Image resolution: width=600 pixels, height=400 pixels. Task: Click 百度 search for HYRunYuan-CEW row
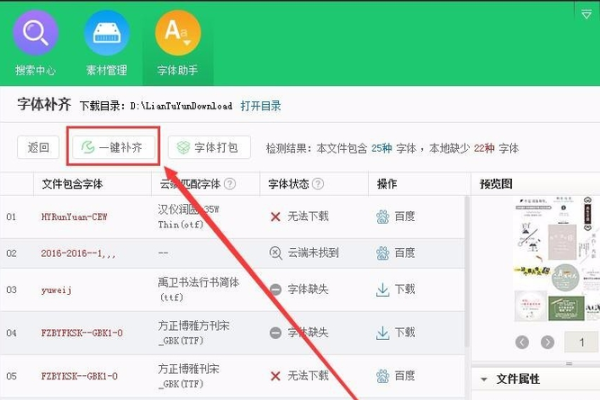[x=396, y=217]
